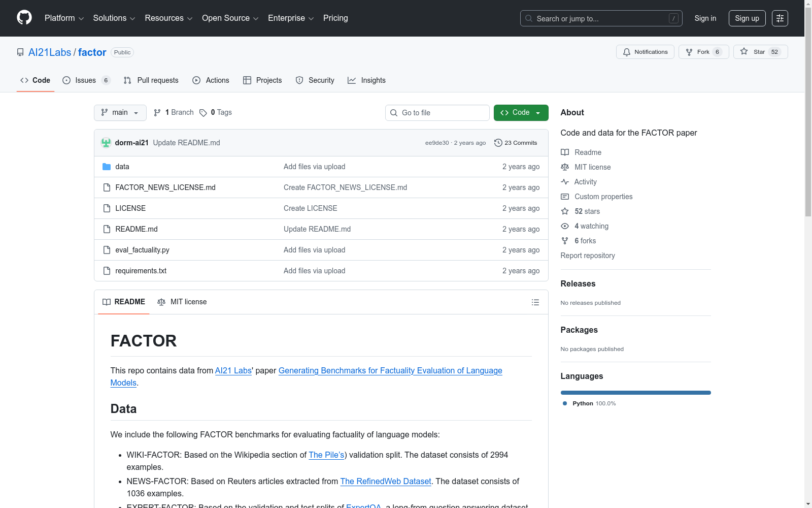Star the factor repository
The height and width of the screenshot is (508, 812).
(760, 52)
